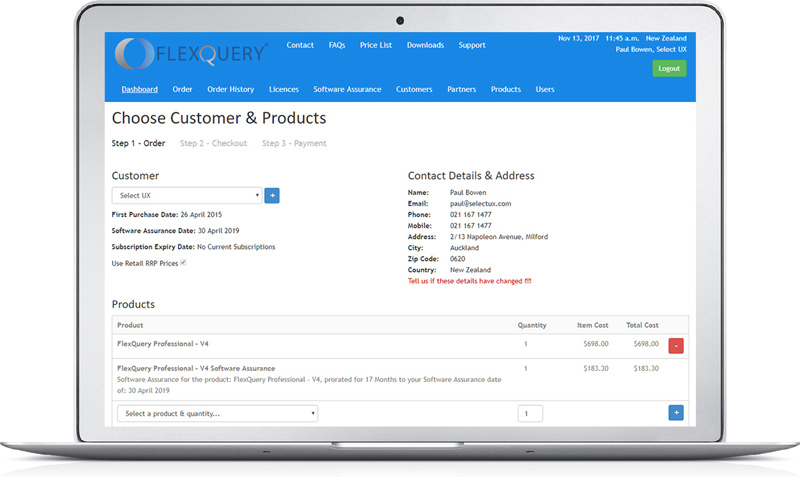Screen dimensions: 800x477
Task: Click First Purchase Date 26 April 2015
Action: tap(167, 215)
